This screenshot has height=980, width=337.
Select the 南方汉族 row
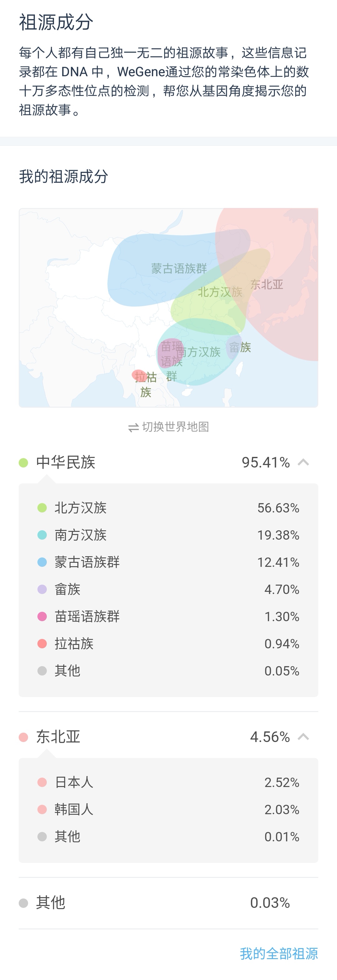[168, 535]
